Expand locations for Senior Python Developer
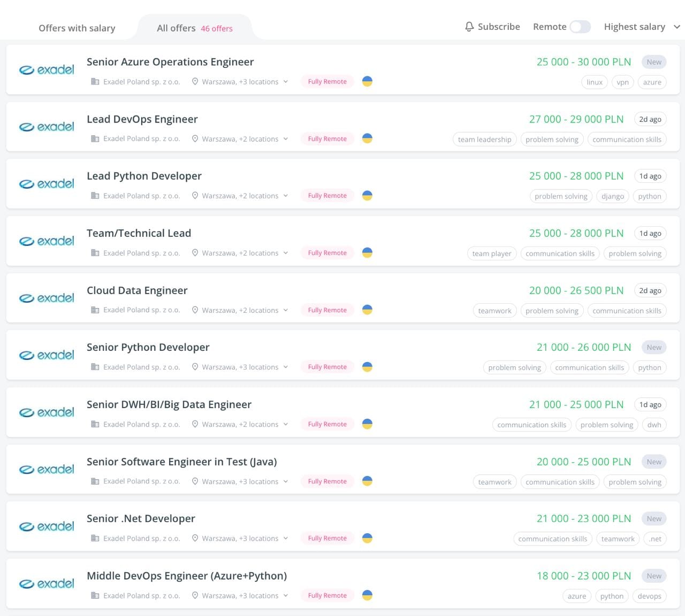Screen dimensions: 685x616 [x=286, y=367]
